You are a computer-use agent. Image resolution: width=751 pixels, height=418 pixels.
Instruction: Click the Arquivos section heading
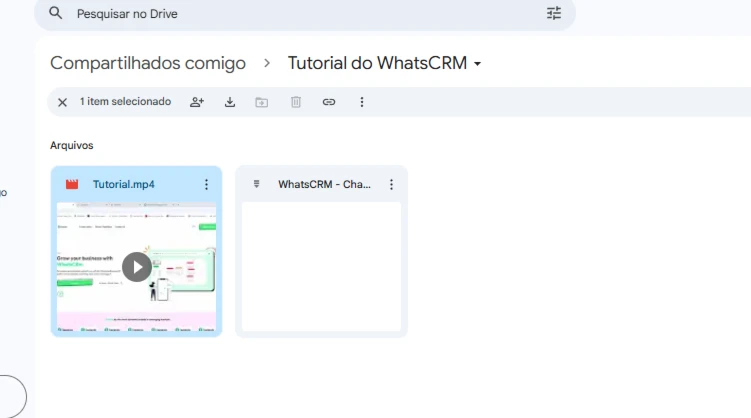pyautogui.click(x=71, y=146)
